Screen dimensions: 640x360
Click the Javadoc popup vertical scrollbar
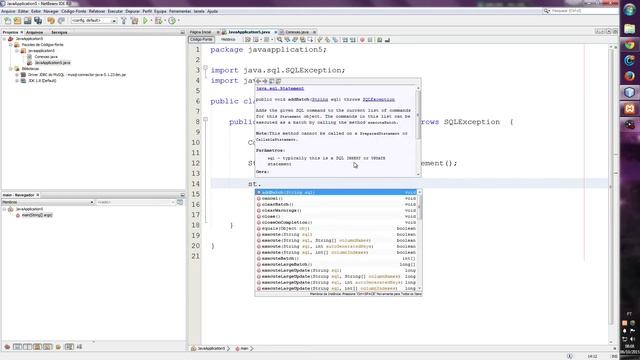(x=418, y=131)
